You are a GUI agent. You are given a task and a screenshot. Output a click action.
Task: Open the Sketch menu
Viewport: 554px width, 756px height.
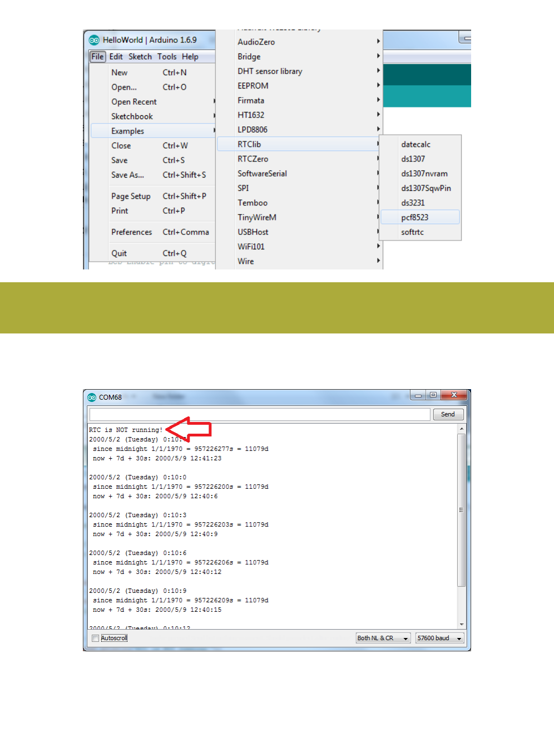[x=140, y=57]
